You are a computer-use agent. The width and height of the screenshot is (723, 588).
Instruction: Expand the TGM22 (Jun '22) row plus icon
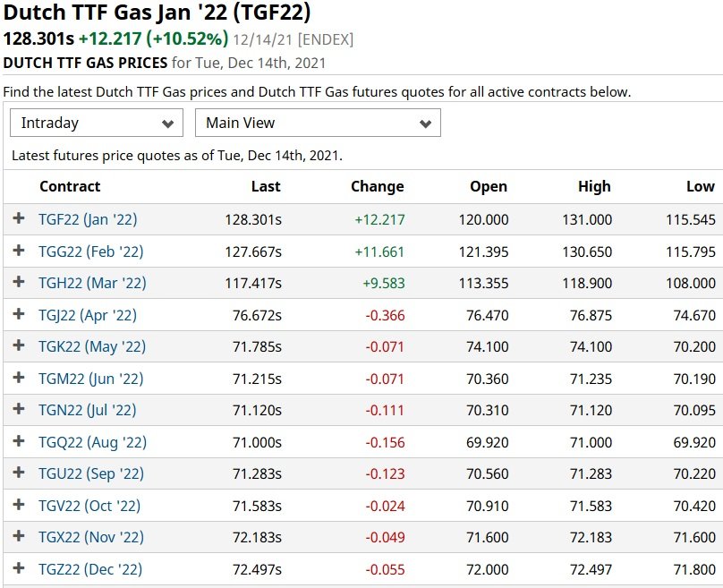(x=19, y=378)
